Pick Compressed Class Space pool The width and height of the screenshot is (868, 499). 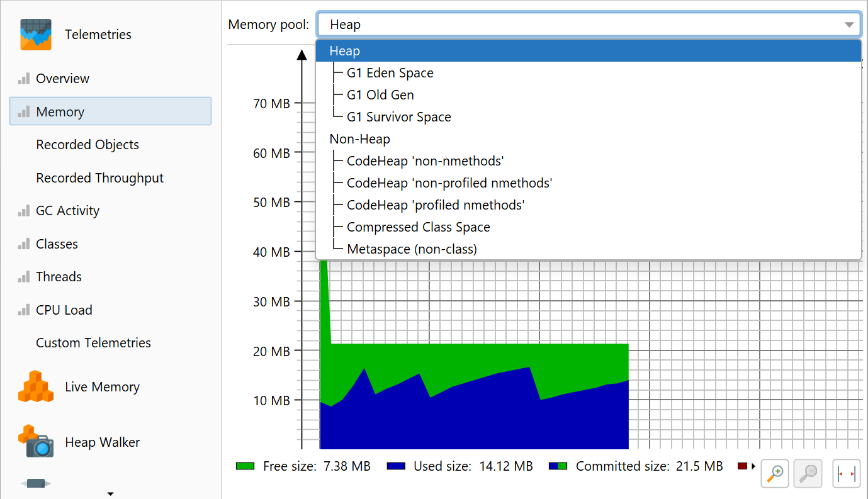(418, 227)
